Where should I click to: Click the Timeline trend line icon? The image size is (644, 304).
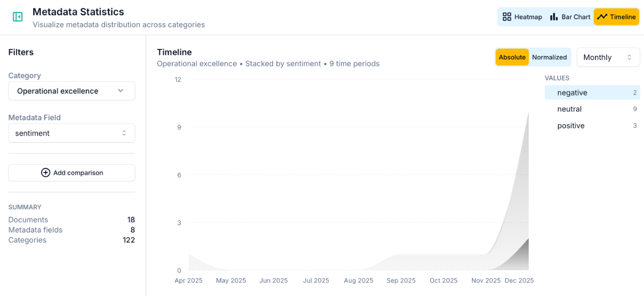tap(602, 17)
